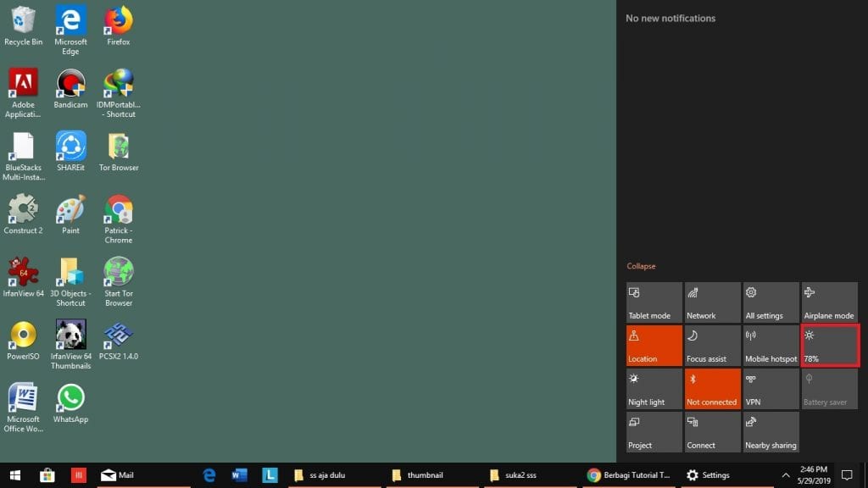Toggle the Nearby sharing tile
The width and height of the screenshot is (868, 488).
tap(771, 431)
